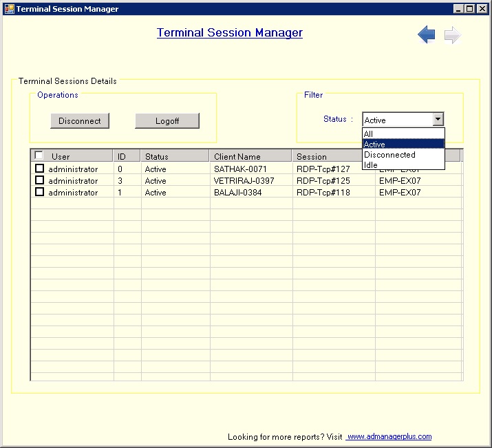Screen dimensions: 492x448
Task: Open the Status filter dropdown arrow
Action: point(438,120)
